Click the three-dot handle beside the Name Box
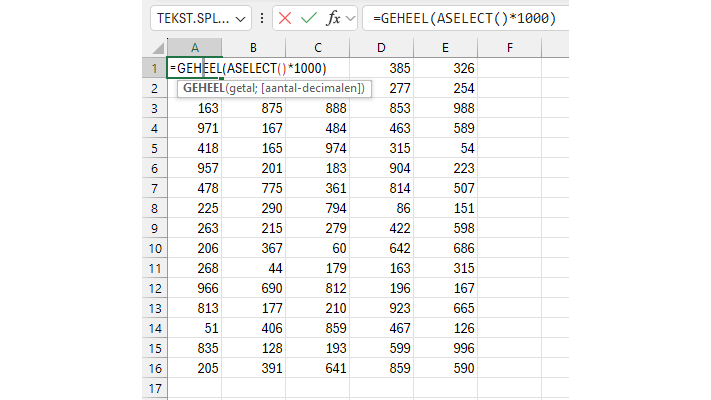This screenshot has width=711, height=400. 262,18
